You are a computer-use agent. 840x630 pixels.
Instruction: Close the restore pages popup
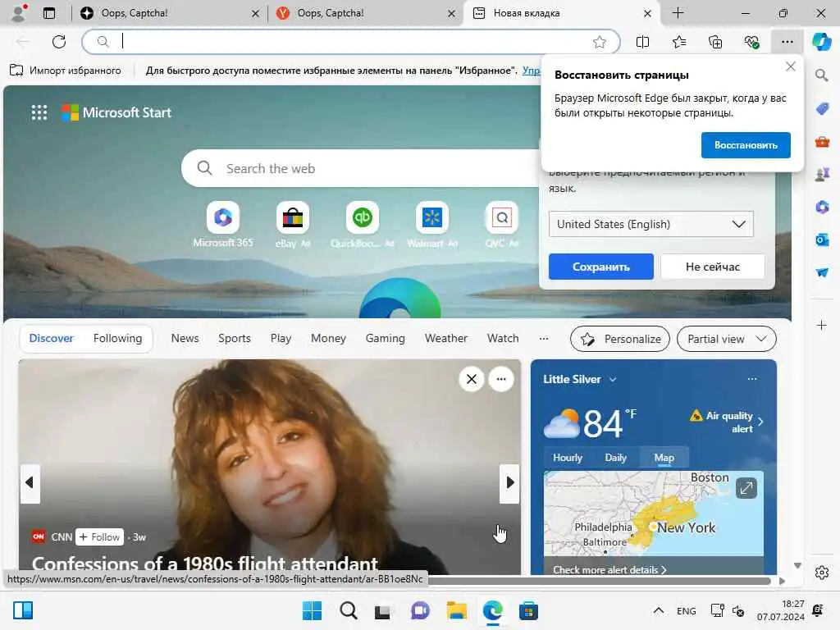791,66
